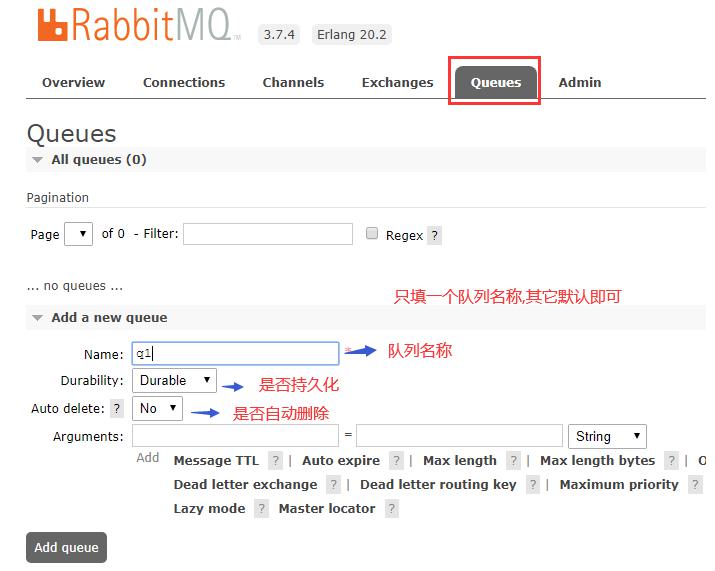This screenshot has height=571, width=715.
Task: Click the Erlang 20.2 badge
Action: tap(352, 35)
